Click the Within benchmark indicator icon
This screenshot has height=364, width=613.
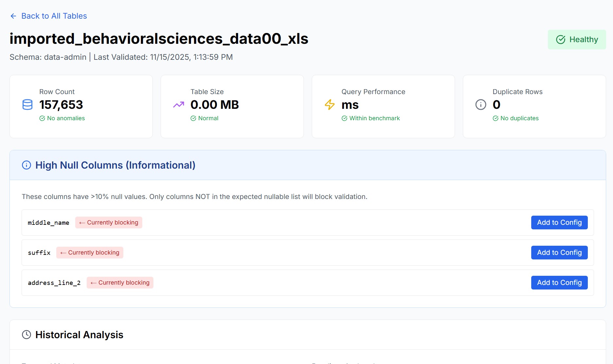(x=344, y=118)
